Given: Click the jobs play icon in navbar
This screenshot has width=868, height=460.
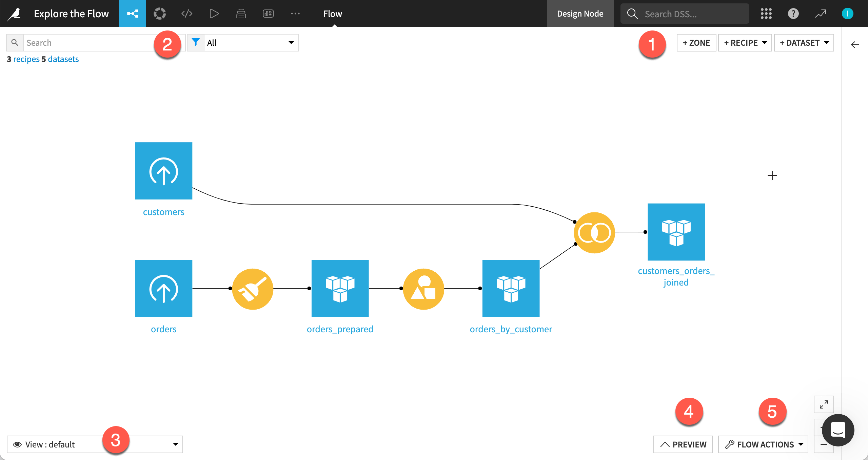Looking at the screenshot, I should pyautogui.click(x=214, y=14).
